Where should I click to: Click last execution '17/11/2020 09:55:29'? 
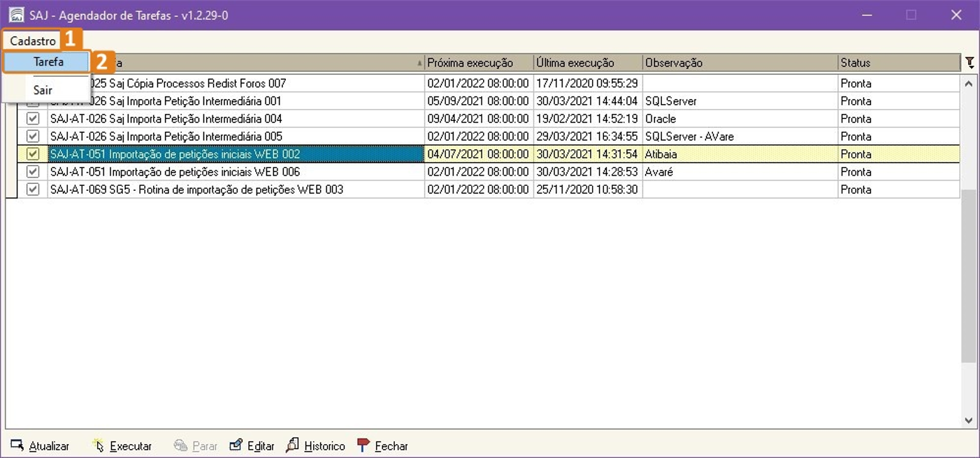point(587,83)
